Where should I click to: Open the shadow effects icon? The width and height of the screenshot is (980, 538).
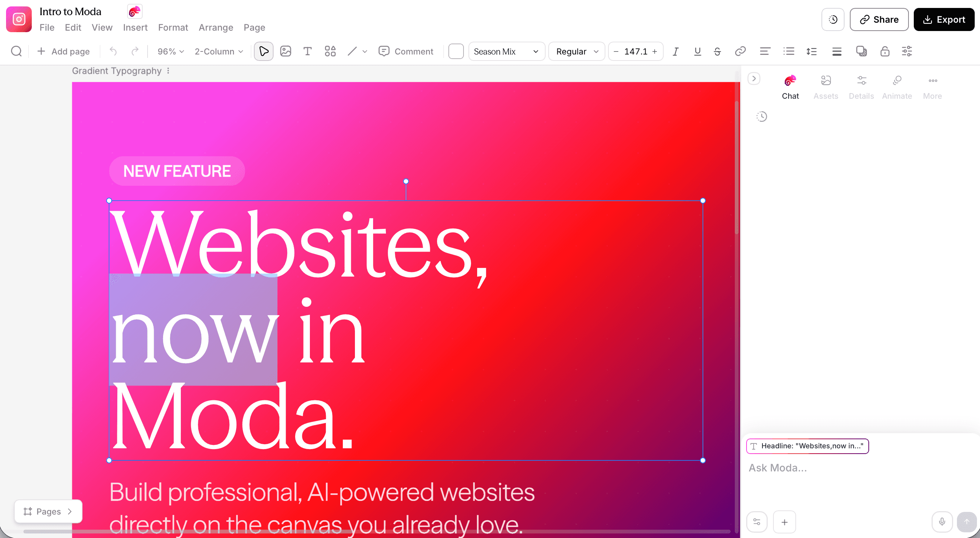coord(861,51)
